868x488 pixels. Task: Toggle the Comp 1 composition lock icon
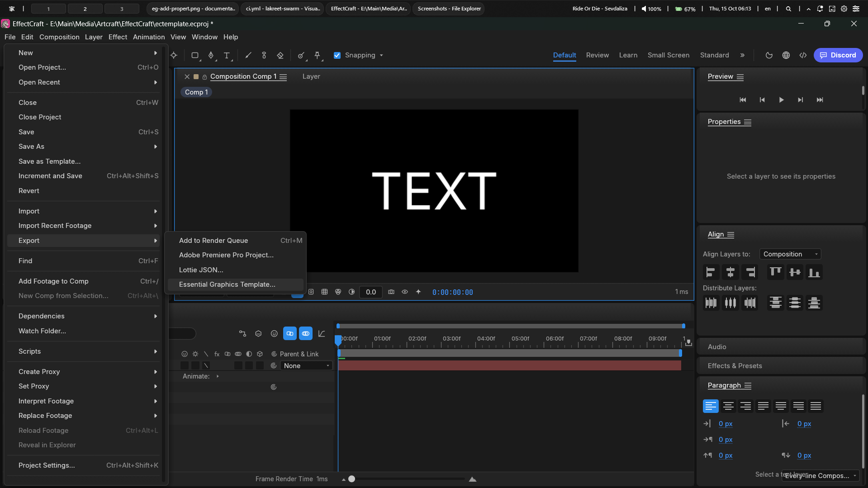204,77
